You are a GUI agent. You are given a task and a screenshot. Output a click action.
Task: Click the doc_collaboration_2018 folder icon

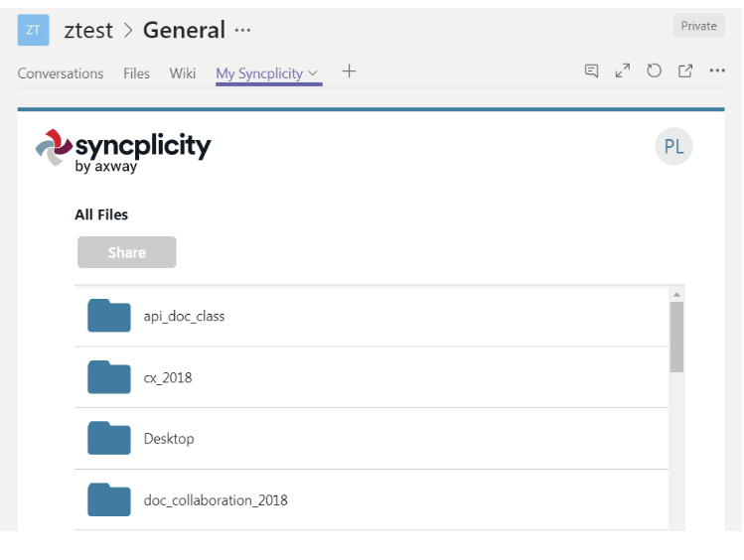109,499
